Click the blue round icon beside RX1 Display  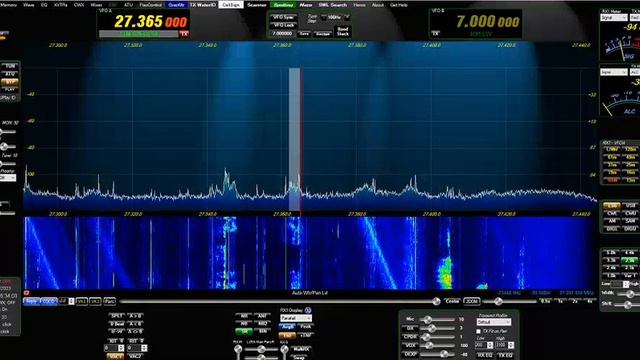308,311
